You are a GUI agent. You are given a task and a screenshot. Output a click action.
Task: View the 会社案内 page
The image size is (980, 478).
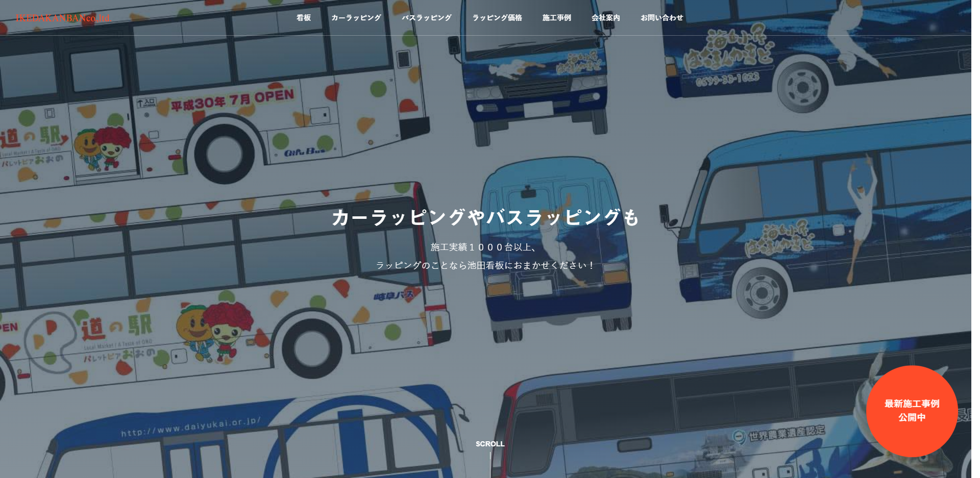(606, 18)
